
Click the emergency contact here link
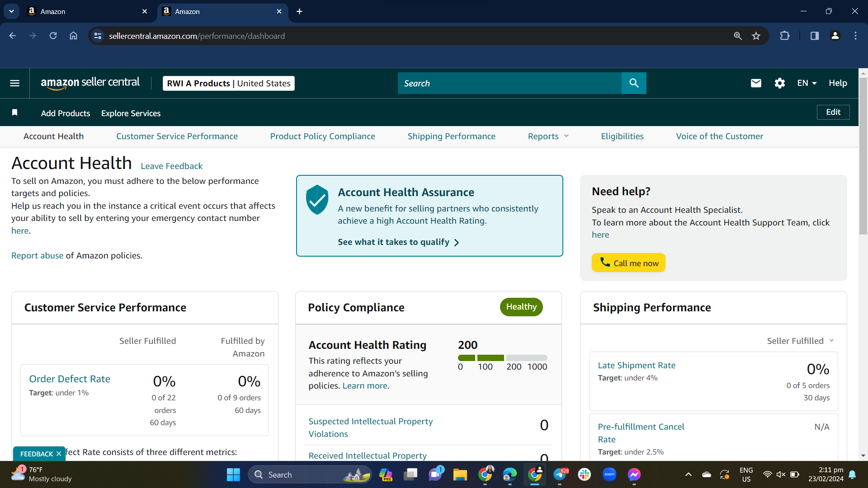[20, 230]
